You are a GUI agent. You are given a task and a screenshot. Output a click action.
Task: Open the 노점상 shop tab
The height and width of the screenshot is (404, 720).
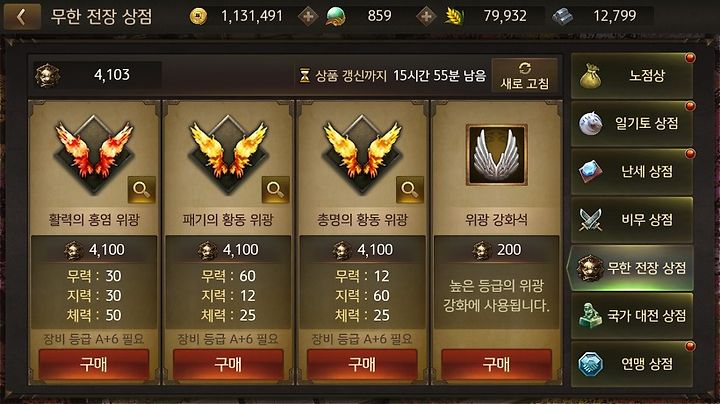[x=632, y=76]
